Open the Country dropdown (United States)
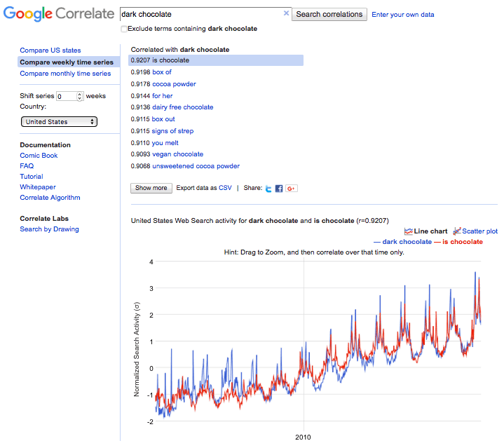Screen dimensions: 504x448 pyautogui.click(x=59, y=122)
